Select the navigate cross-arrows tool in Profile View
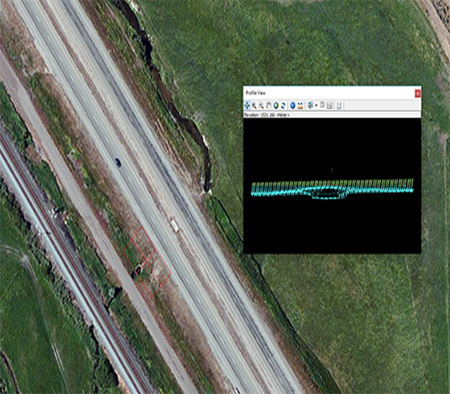This screenshot has height=394, width=450. point(247,105)
